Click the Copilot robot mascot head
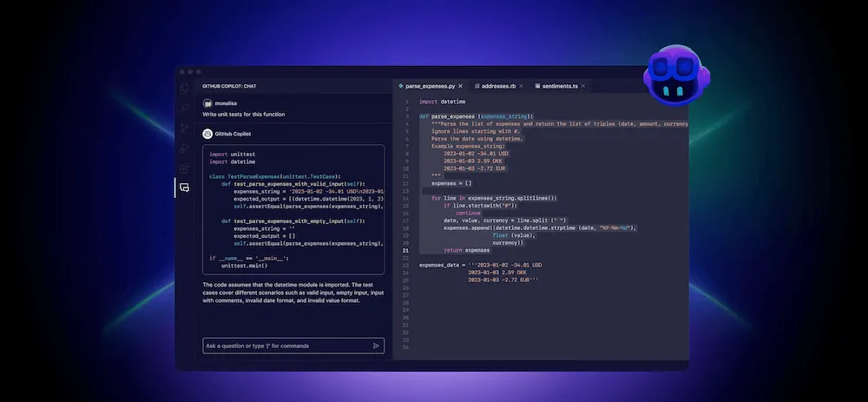This screenshot has width=868, height=402. [x=676, y=76]
